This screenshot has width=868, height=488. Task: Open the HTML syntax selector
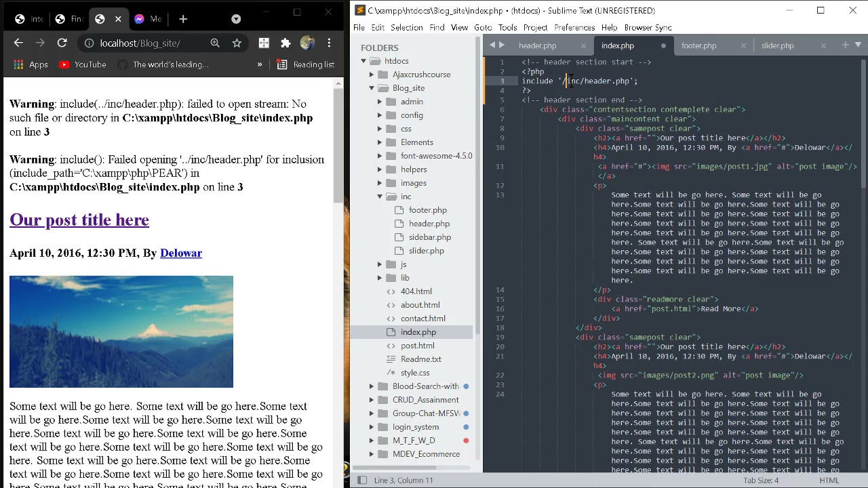[x=829, y=480]
